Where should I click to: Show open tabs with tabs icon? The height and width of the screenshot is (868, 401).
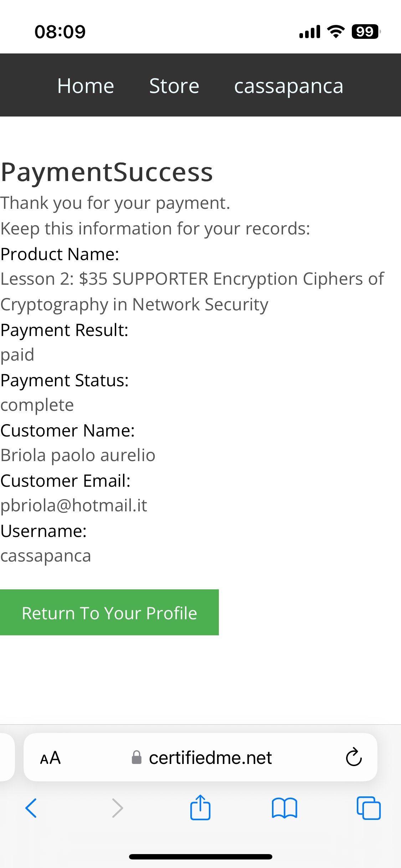[x=369, y=808]
